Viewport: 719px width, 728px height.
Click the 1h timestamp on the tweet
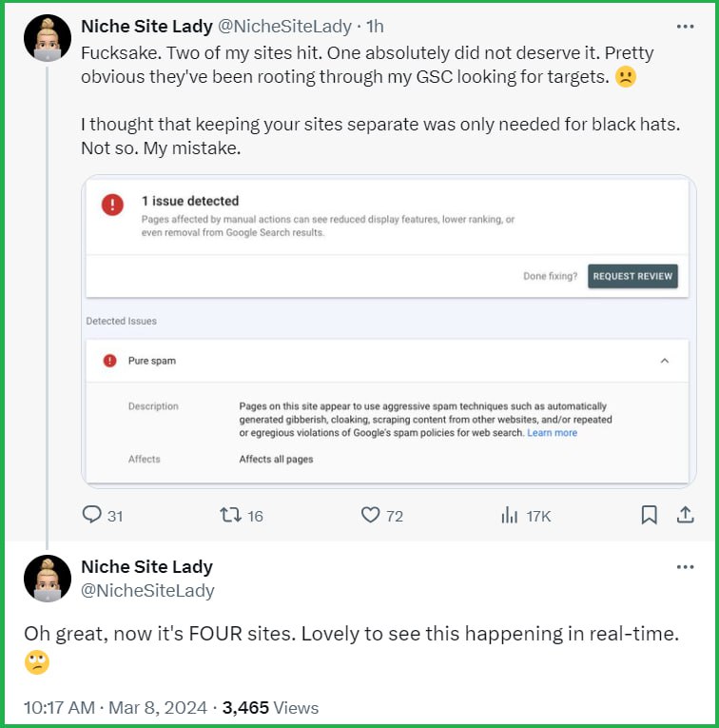coord(375,27)
